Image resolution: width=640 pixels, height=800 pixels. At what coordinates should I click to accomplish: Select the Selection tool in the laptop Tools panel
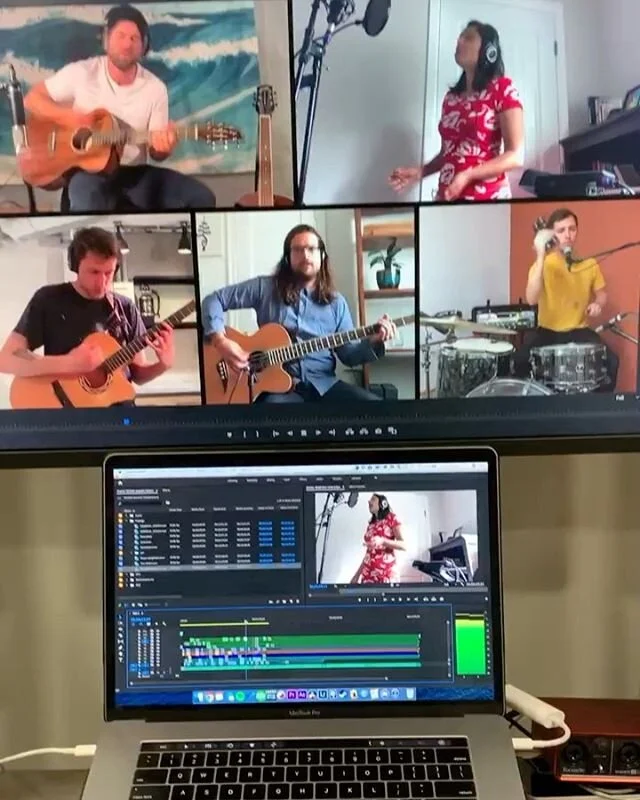click(120, 616)
